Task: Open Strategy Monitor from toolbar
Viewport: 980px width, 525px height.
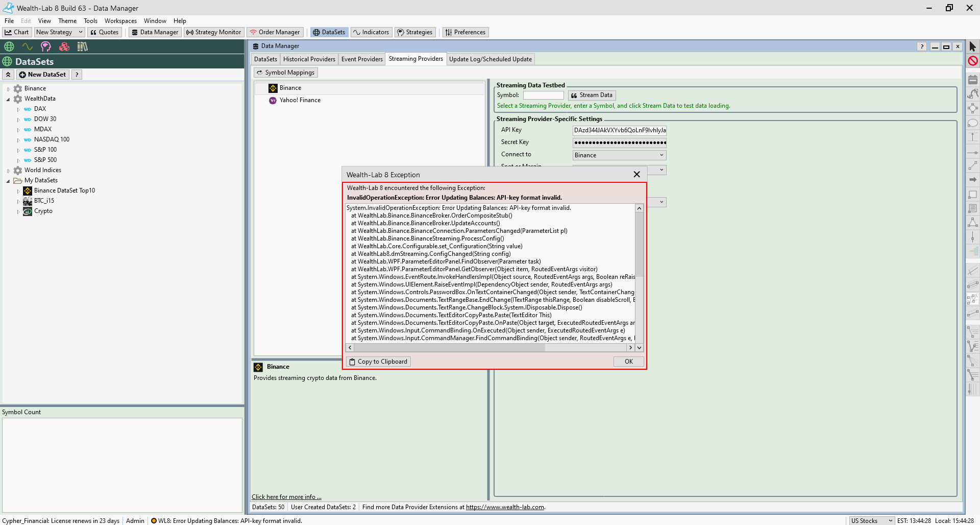Action: (214, 32)
